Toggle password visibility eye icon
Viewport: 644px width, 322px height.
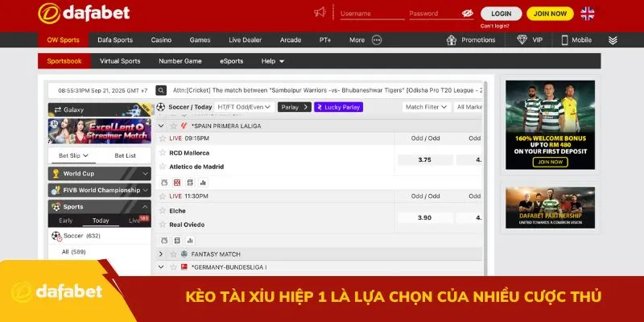467,14
